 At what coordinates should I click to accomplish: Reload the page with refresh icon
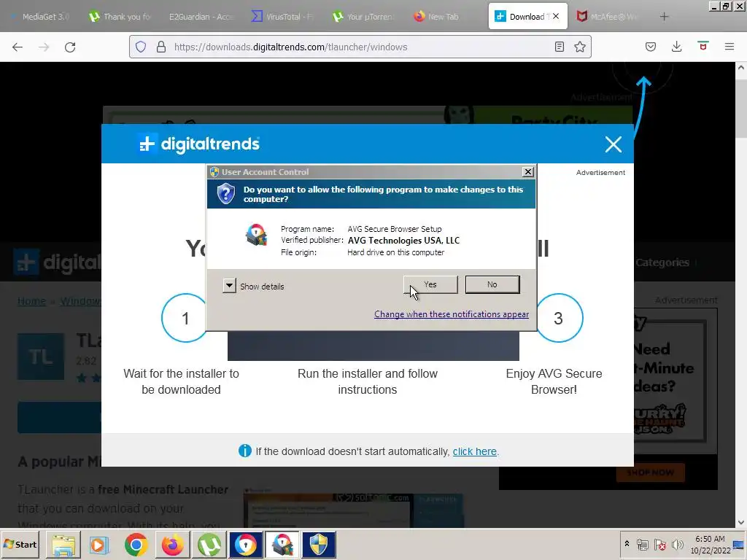point(70,47)
